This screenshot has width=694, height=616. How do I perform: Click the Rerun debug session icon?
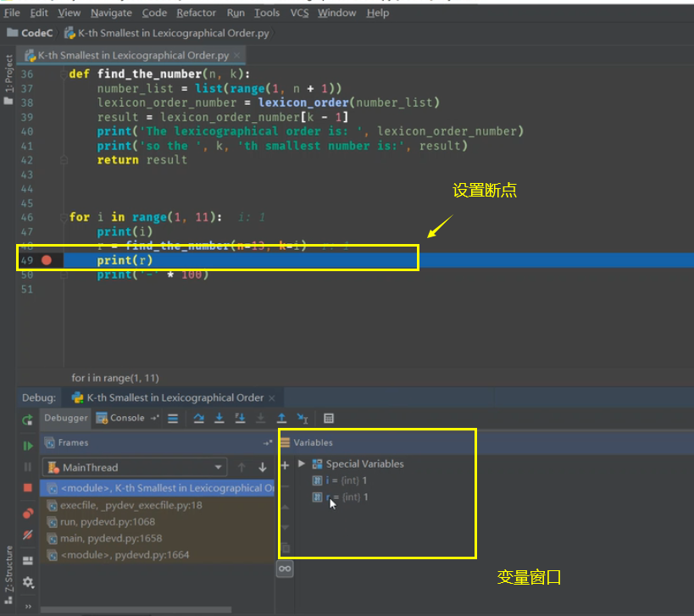tap(26, 418)
